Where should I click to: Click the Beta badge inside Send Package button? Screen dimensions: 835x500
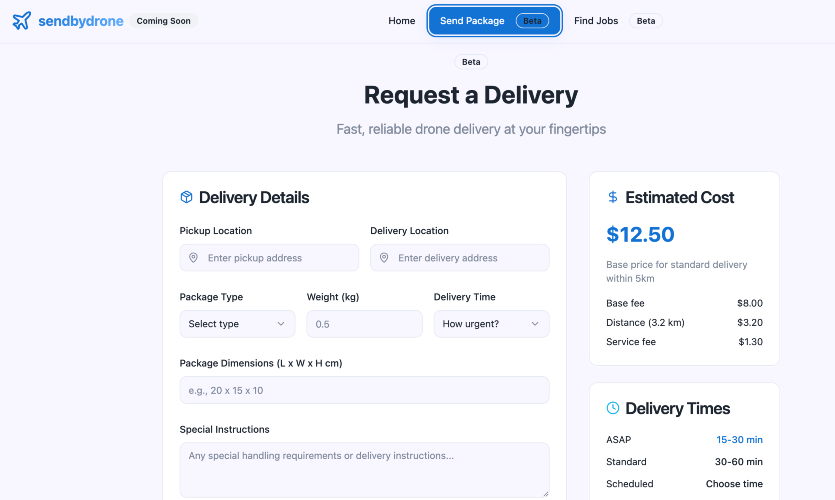(532, 21)
